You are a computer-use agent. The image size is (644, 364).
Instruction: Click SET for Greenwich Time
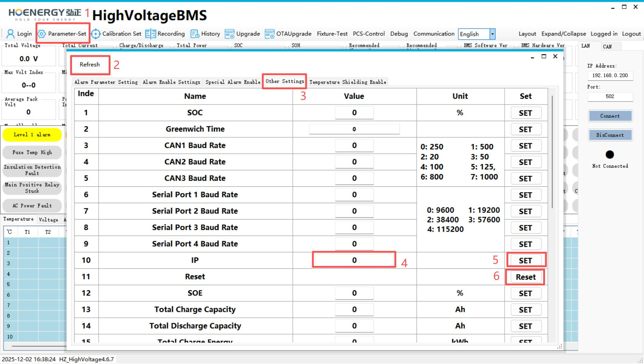point(526,129)
